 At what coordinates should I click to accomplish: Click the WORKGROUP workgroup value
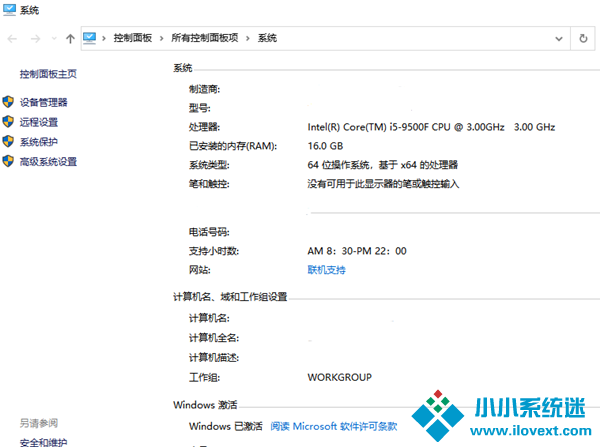point(339,377)
